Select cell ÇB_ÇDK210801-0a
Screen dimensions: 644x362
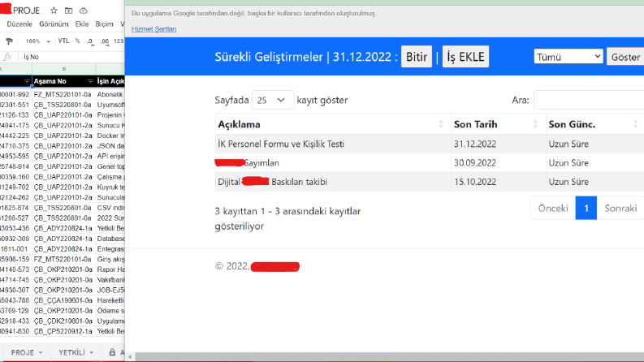pos(63,321)
